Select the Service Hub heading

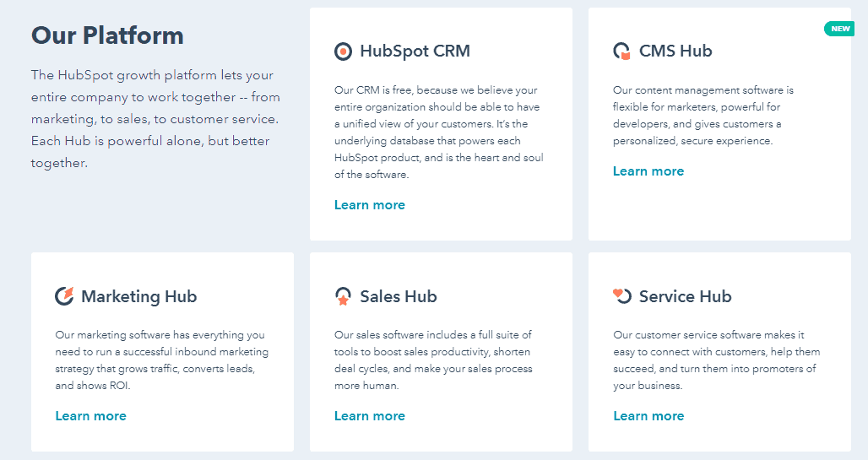[x=686, y=296]
